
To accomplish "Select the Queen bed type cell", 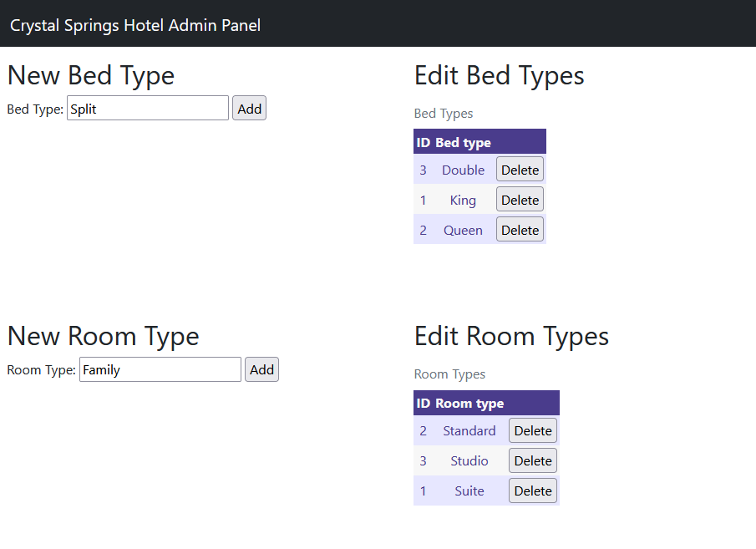I will pos(463,230).
